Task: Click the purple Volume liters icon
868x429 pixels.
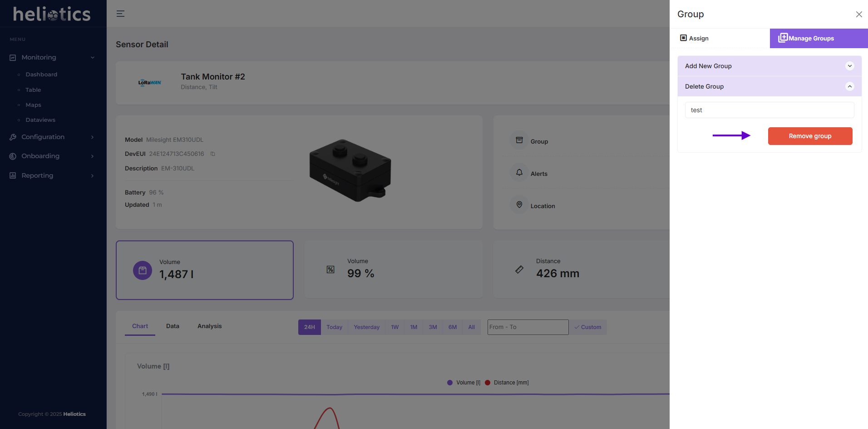Action: (x=143, y=270)
